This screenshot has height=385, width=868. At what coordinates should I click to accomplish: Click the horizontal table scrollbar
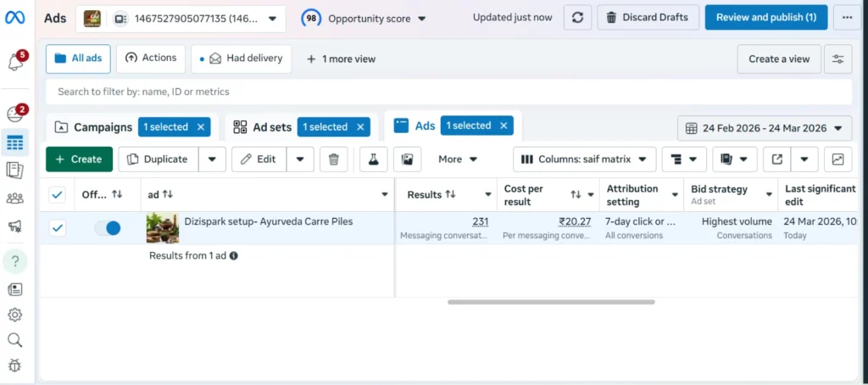(x=551, y=303)
